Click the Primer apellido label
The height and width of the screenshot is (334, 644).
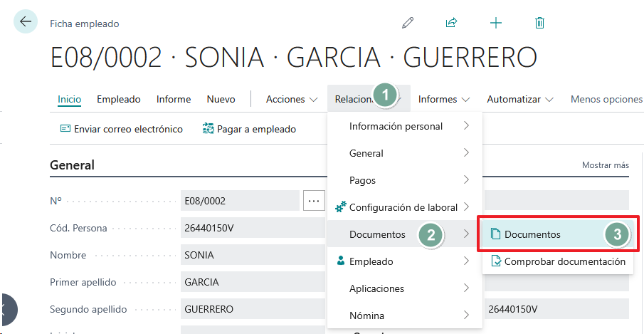tap(83, 282)
